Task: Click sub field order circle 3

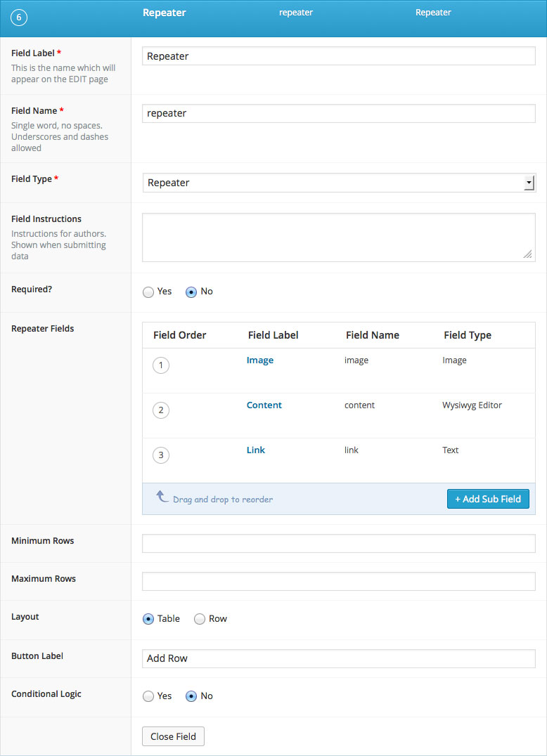Action: [x=161, y=455]
